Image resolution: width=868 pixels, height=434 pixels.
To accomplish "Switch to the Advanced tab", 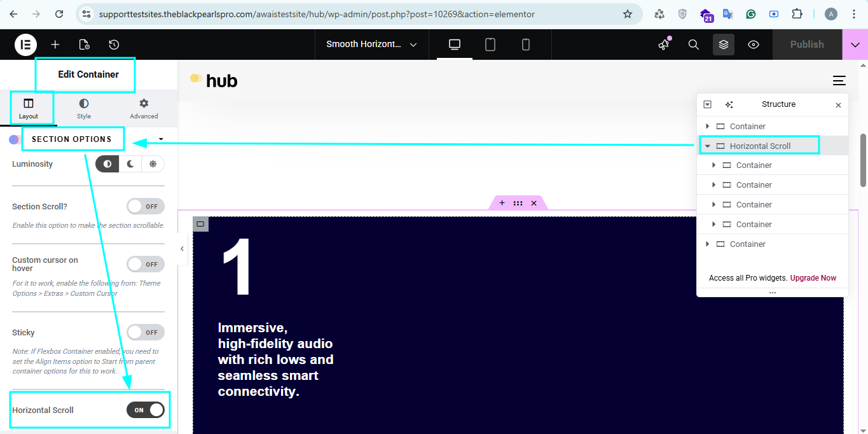I will click(x=144, y=108).
